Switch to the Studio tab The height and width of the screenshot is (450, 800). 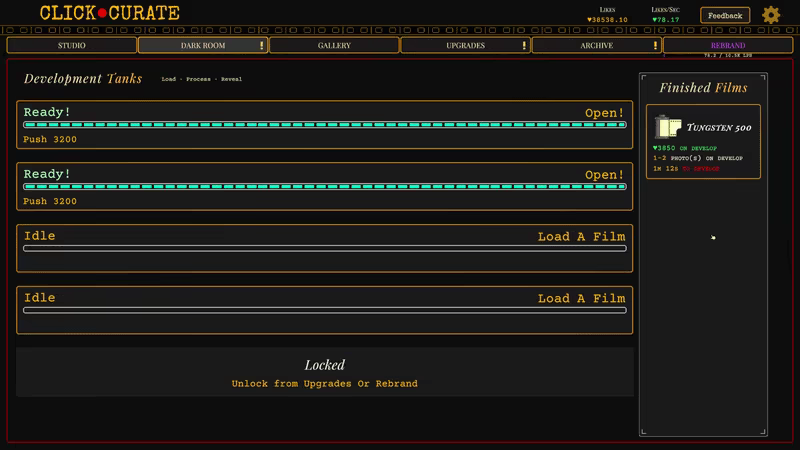[x=71, y=45]
